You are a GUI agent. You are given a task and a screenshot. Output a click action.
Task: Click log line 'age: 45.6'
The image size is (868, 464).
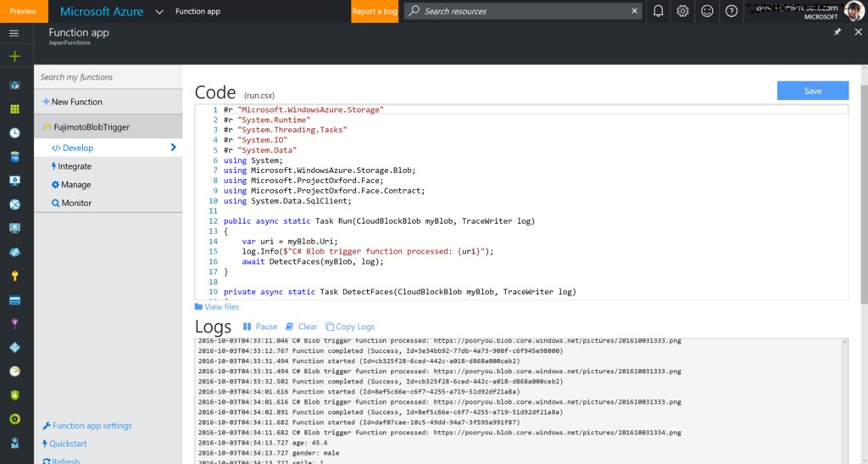point(263,443)
